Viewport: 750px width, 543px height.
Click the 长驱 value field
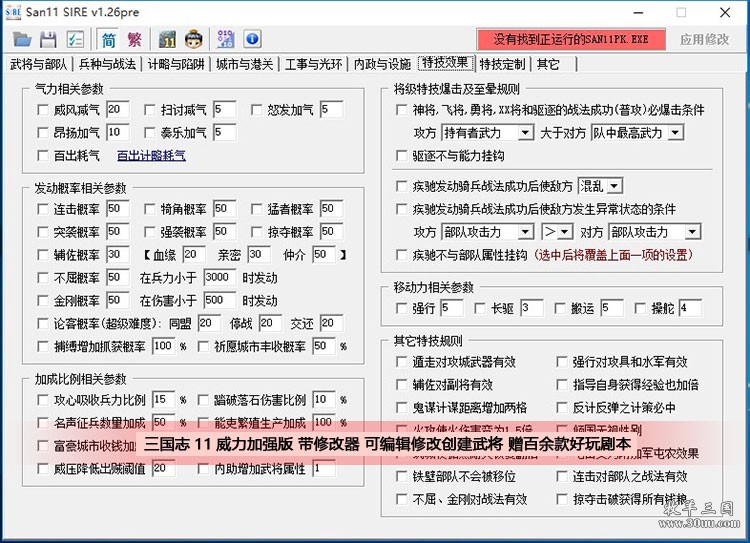click(531, 308)
